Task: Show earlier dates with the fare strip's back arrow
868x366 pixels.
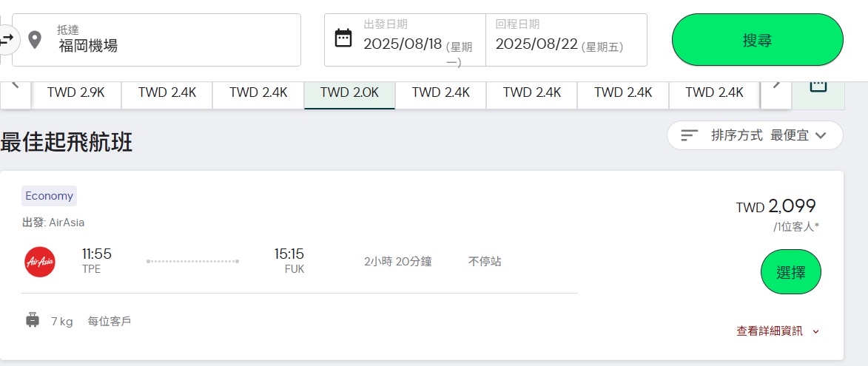Action: point(16,84)
